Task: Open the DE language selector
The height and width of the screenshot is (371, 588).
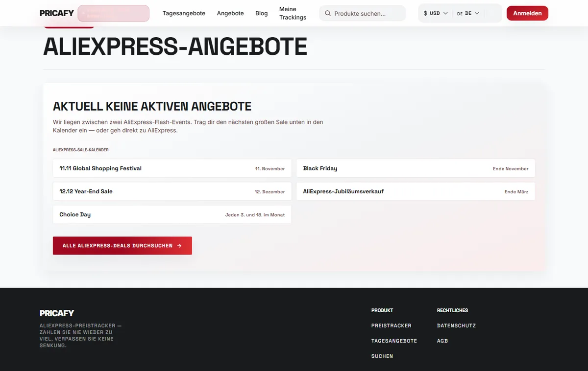Action: click(x=468, y=13)
